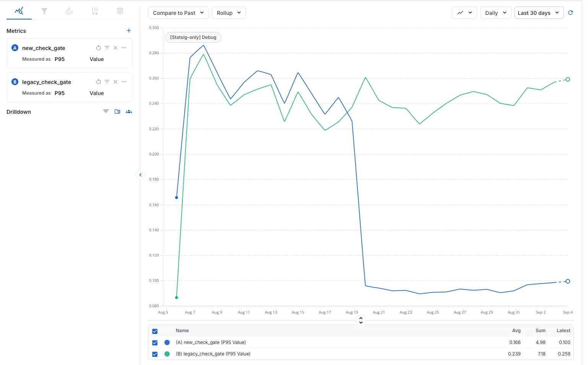Image resolution: width=588 pixels, height=365 pixels.
Task: Uncheck the new_check_gate series checkbox
Action: click(x=155, y=342)
